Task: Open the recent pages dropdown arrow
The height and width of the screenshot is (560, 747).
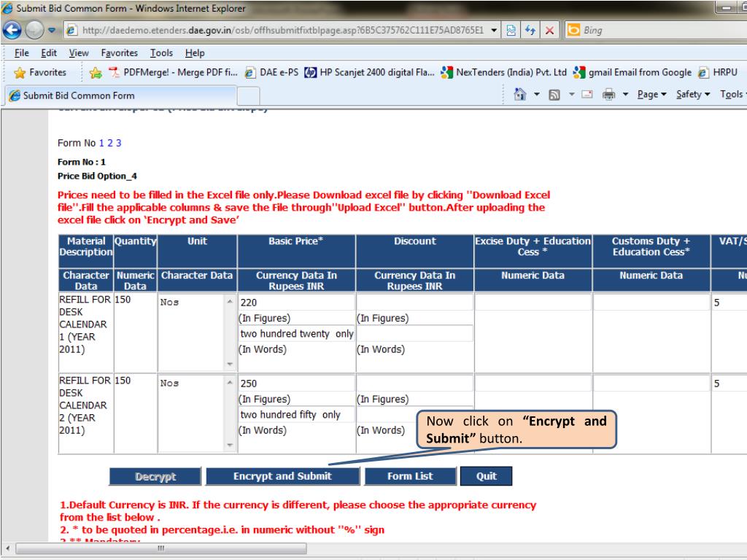Action: tap(52, 31)
